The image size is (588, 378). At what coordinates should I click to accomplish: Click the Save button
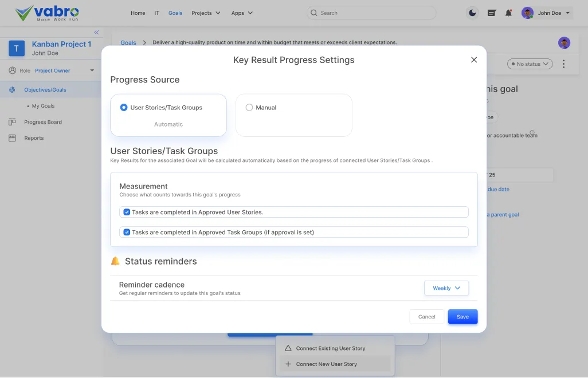click(462, 317)
